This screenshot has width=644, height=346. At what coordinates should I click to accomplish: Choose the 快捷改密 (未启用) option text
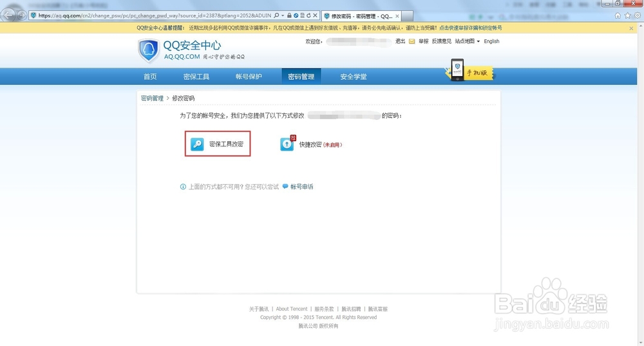320,144
